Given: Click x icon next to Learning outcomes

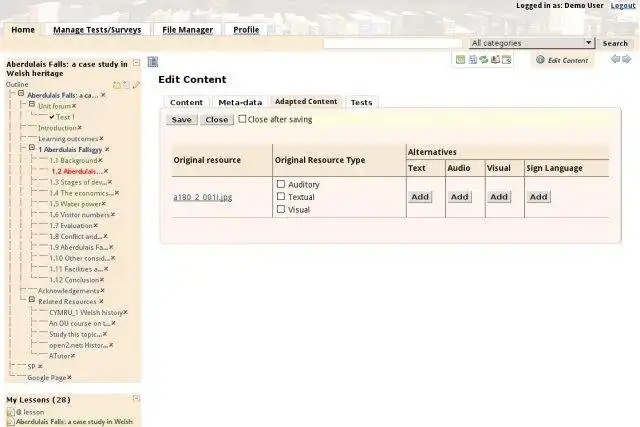Looking at the screenshot, I should click(x=101, y=138).
